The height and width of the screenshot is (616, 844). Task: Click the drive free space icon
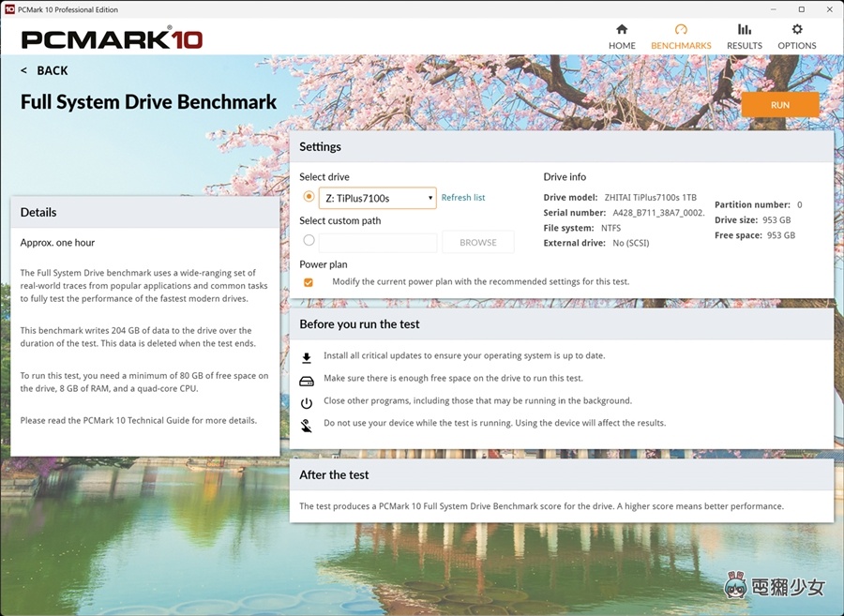point(307,380)
